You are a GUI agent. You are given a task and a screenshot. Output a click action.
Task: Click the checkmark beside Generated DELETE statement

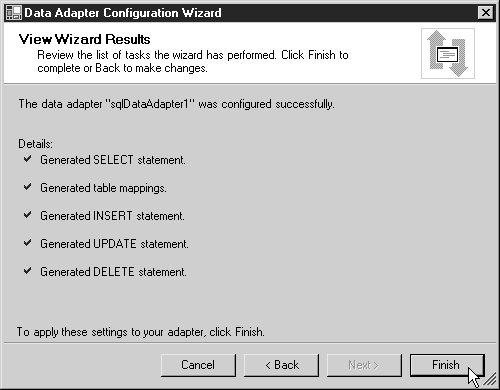pos(28,271)
